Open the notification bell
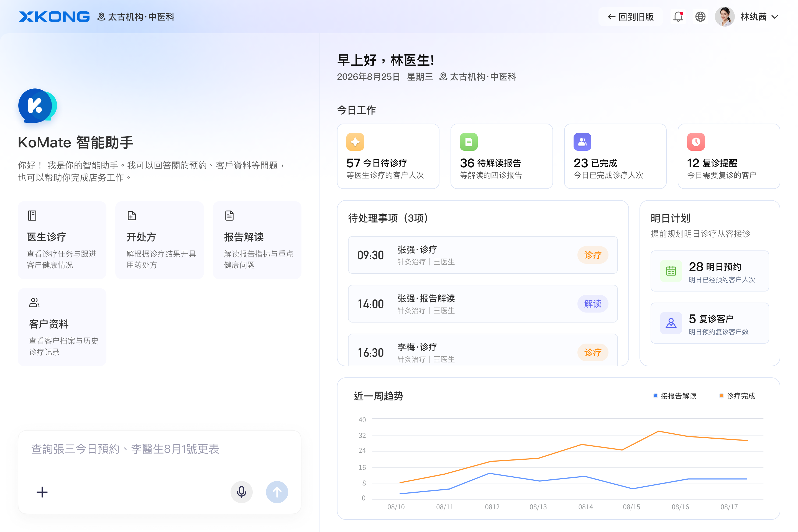Screen dimensions: 798x532 click(x=678, y=17)
